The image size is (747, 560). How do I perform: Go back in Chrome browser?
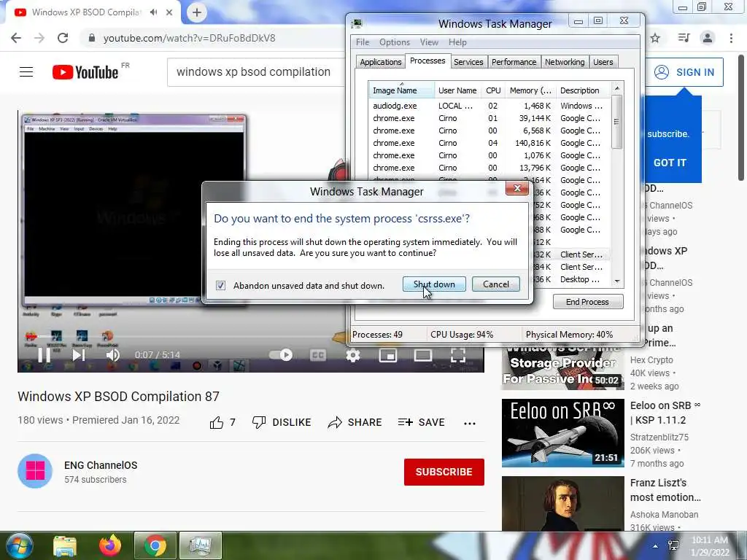16,38
